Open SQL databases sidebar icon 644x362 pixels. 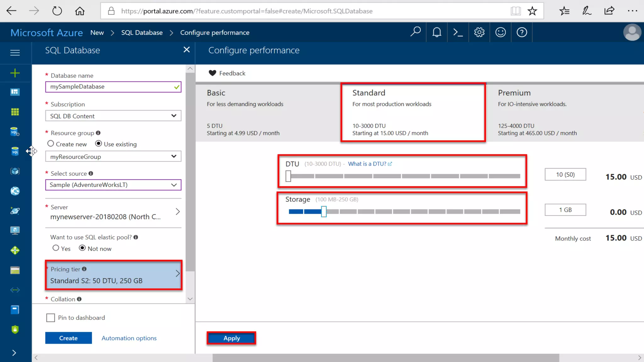(15, 151)
